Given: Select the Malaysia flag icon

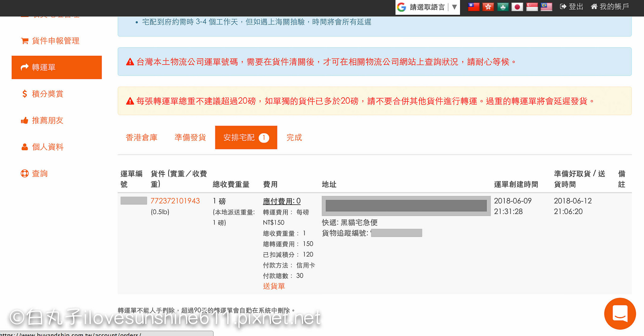Looking at the screenshot, I should coord(547,7).
